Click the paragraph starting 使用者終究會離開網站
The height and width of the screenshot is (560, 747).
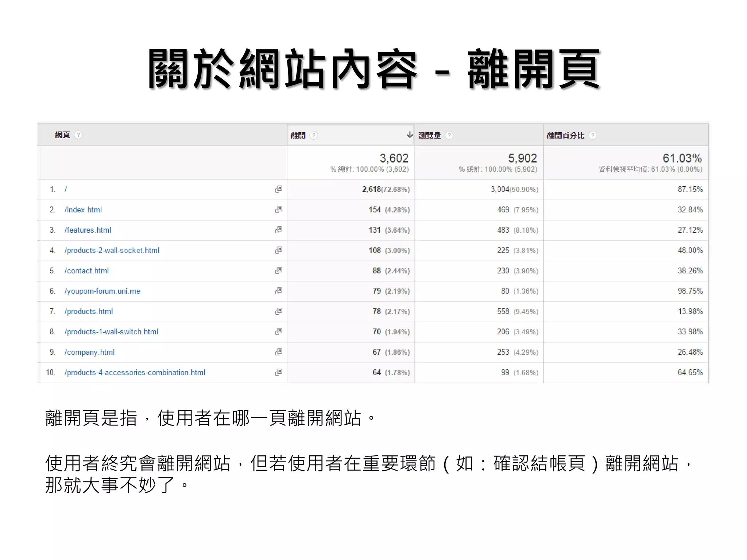tap(368, 474)
